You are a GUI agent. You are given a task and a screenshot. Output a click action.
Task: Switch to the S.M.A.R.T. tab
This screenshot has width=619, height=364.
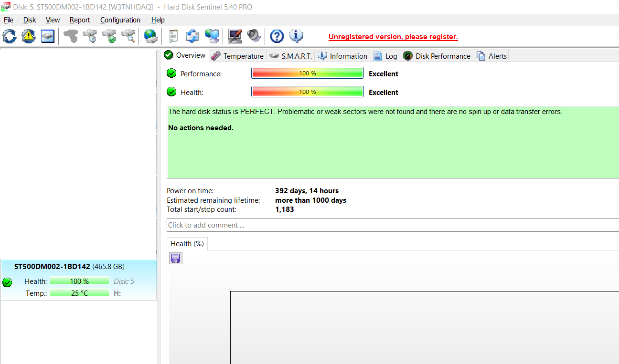pos(290,56)
